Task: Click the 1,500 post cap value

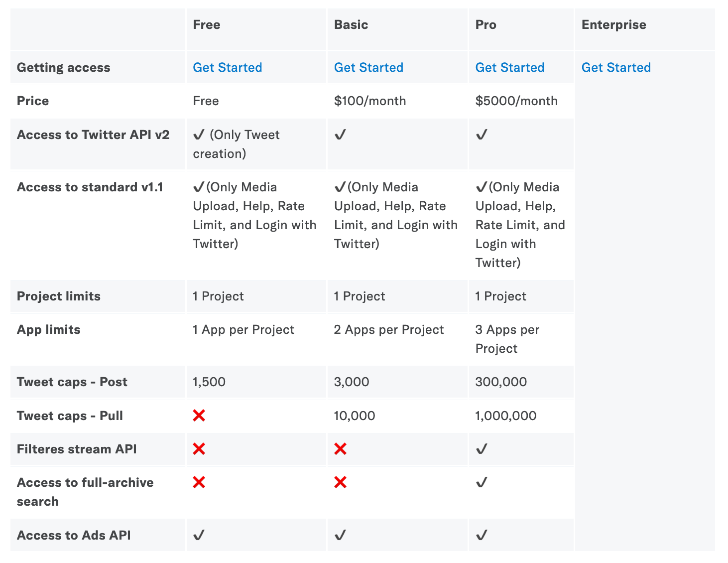Action: [209, 382]
